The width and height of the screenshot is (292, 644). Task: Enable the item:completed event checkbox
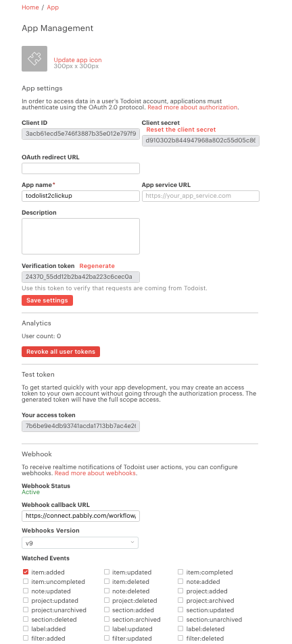[x=181, y=572]
